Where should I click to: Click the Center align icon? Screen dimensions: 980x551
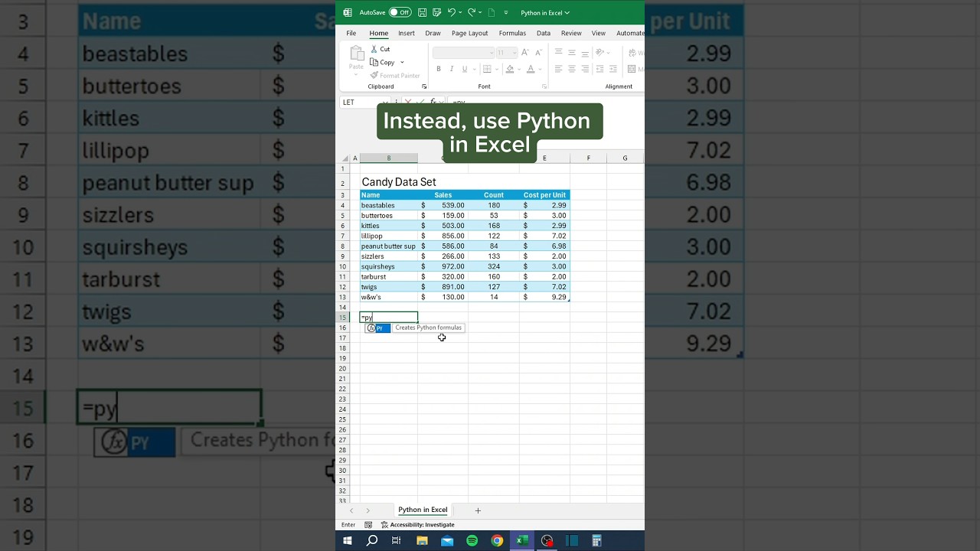coord(572,69)
